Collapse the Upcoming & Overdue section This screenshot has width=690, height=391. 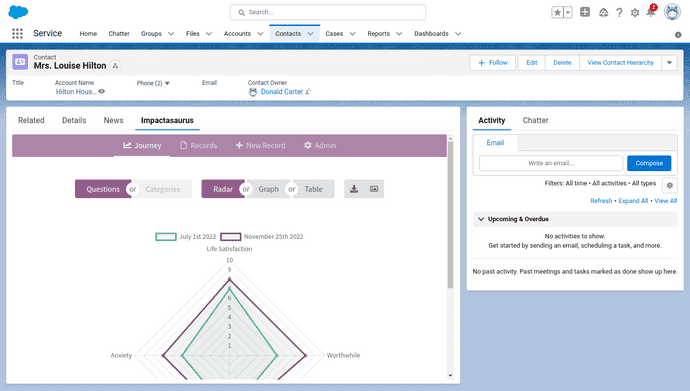click(481, 219)
